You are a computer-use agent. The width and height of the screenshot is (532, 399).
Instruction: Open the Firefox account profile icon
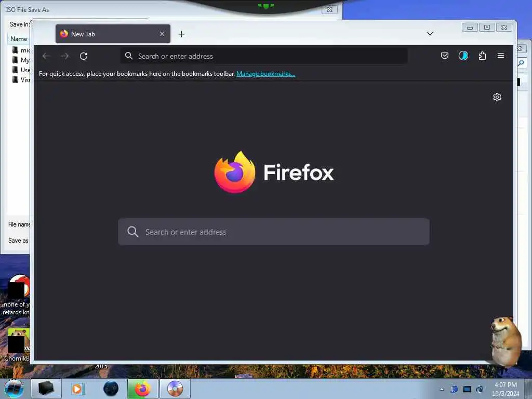(463, 56)
